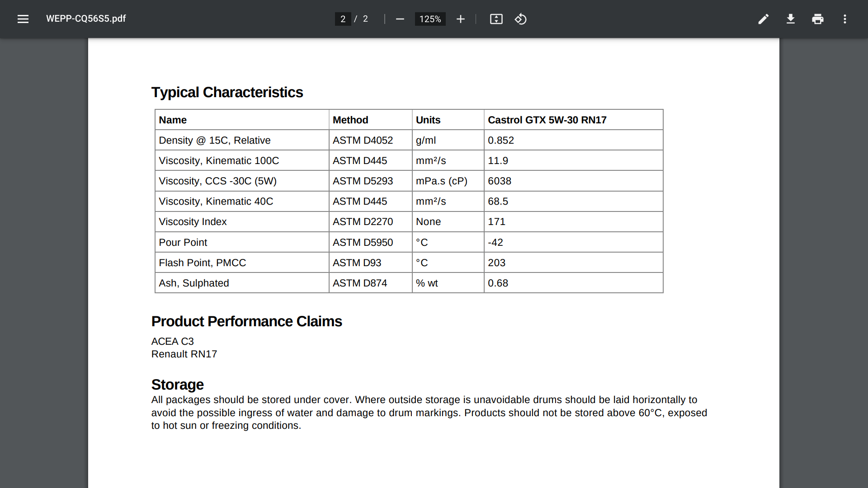
Task: Rotate the document counterclockwise
Action: click(x=520, y=19)
